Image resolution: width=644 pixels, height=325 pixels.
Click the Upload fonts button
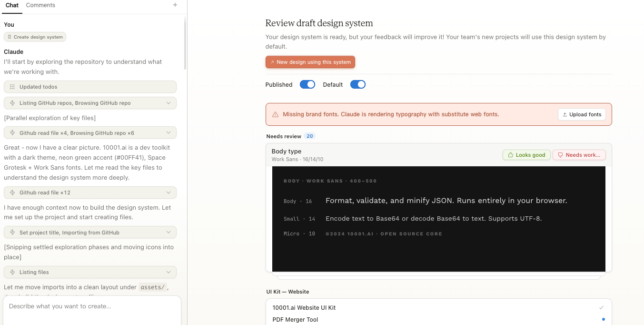[x=582, y=114]
